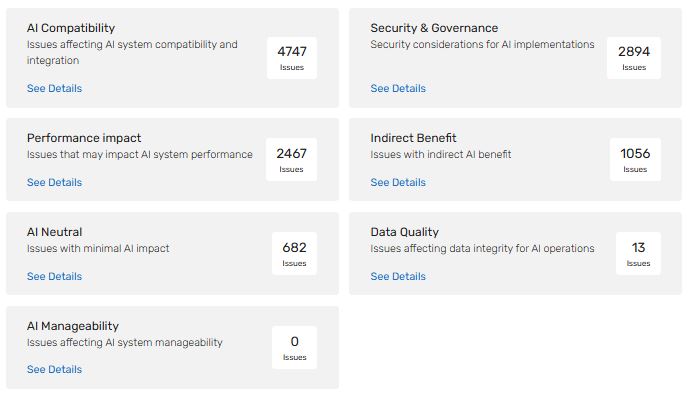This screenshot has height=400, width=693.
Task: View See Details for Indirect Benefit
Action: pos(398,183)
